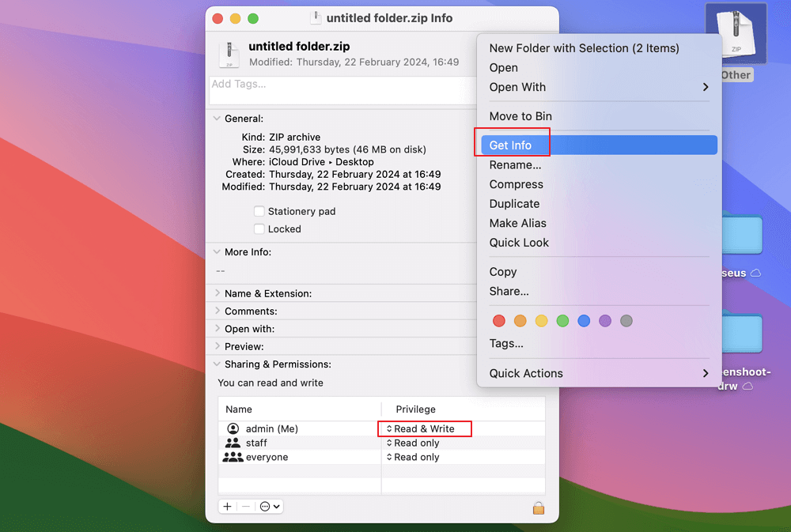
Task: Click the green zoom button of Info window
Action: 253,18
